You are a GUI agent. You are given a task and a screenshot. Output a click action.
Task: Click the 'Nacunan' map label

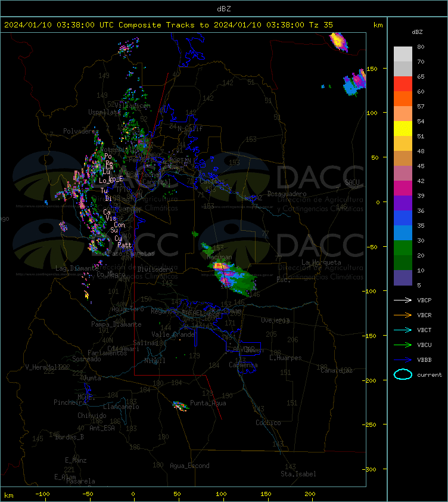pos(219,257)
